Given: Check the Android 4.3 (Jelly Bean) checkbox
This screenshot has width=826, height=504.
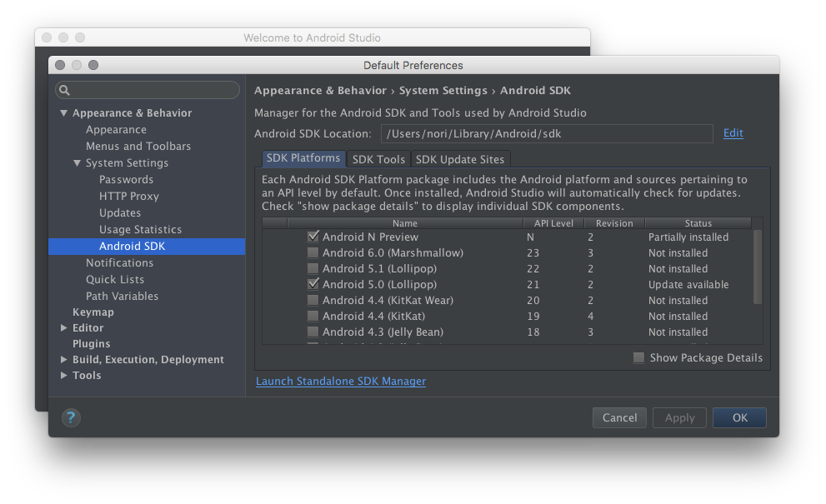Looking at the screenshot, I should [313, 332].
